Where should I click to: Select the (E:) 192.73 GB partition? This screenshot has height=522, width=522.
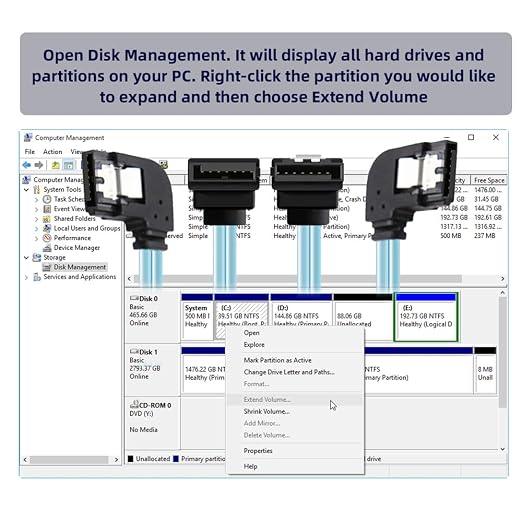point(426,317)
